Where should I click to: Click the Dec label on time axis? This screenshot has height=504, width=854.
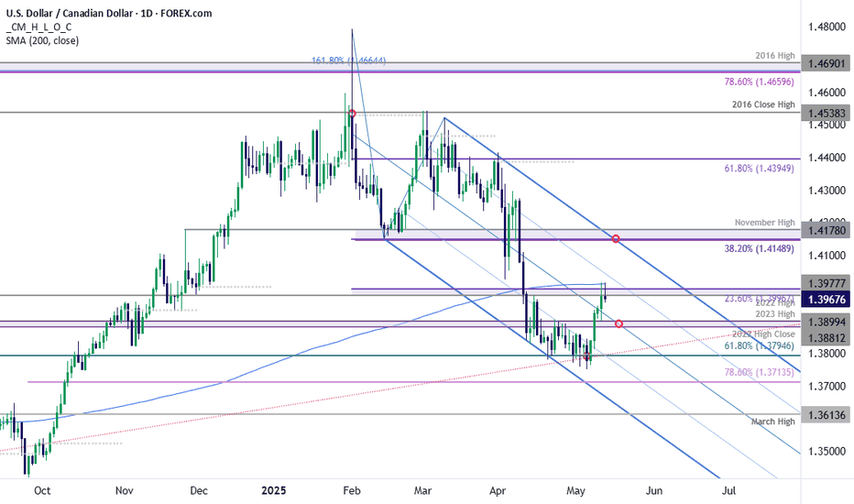(x=199, y=490)
